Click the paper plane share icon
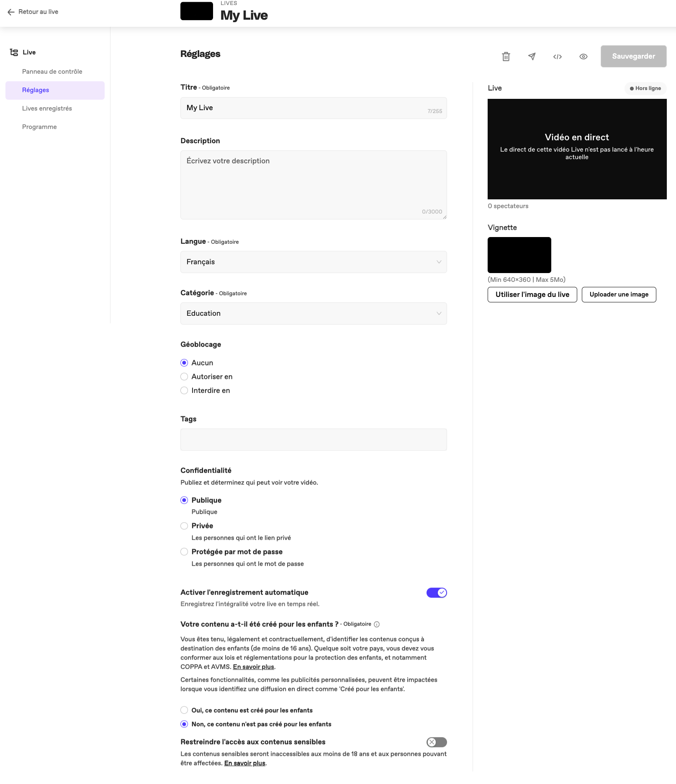This screenshot has height=784, width=676. [532, 57]
